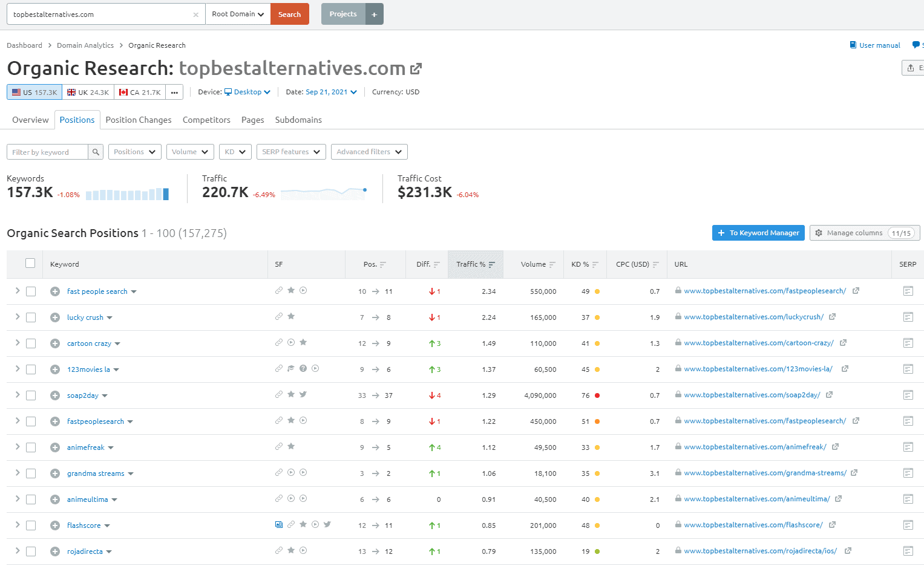The image size is (924, 566).
Task: Check the box for 'soap2day'
Action: click(x=31, y=395)
